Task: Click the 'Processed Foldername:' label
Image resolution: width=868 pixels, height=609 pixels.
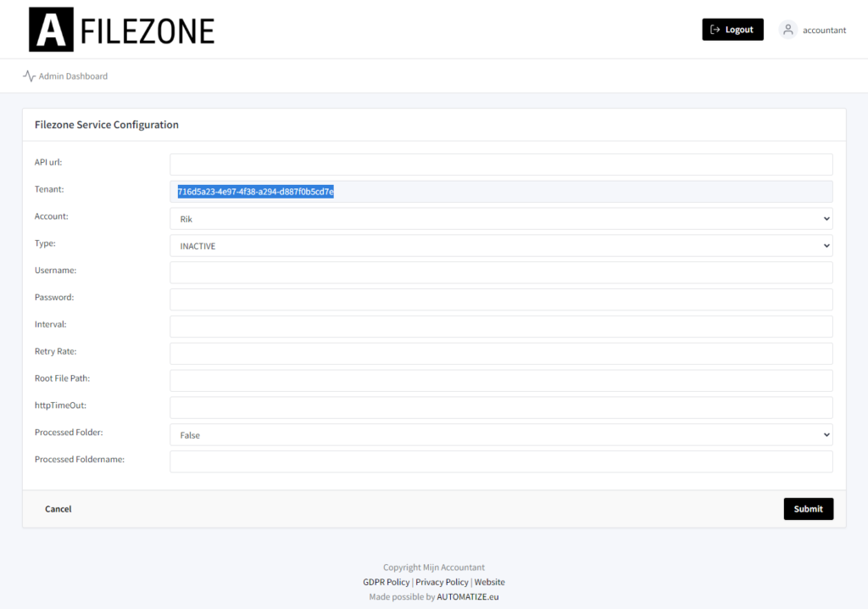Action: click(x=80, y=460)
